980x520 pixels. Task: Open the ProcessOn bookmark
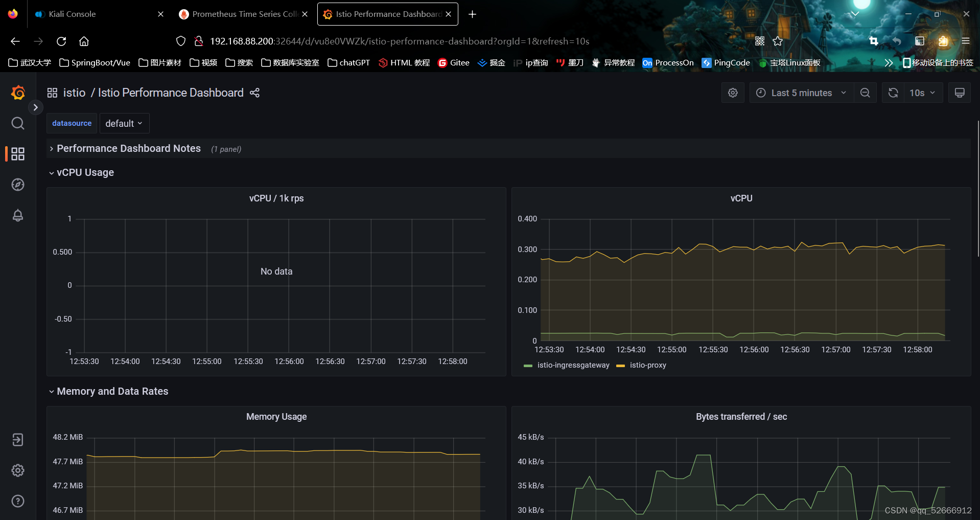pyautogui.click(x=668, y=62)
